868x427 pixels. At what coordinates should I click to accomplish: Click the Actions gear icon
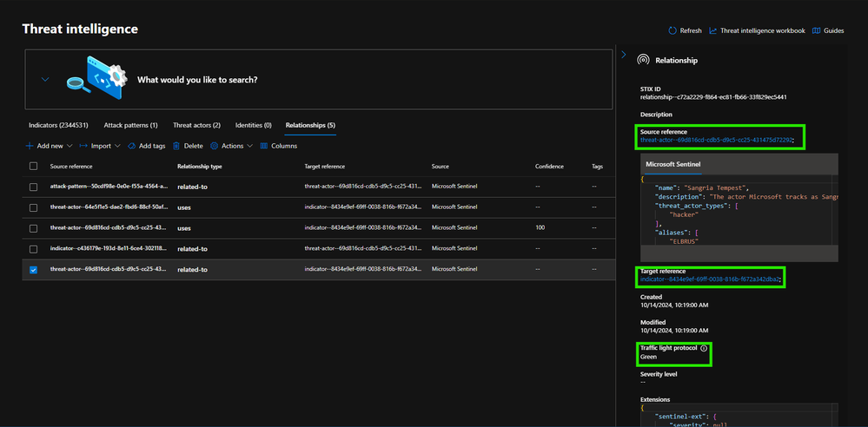pyautogui.click(x=215, y=146)
